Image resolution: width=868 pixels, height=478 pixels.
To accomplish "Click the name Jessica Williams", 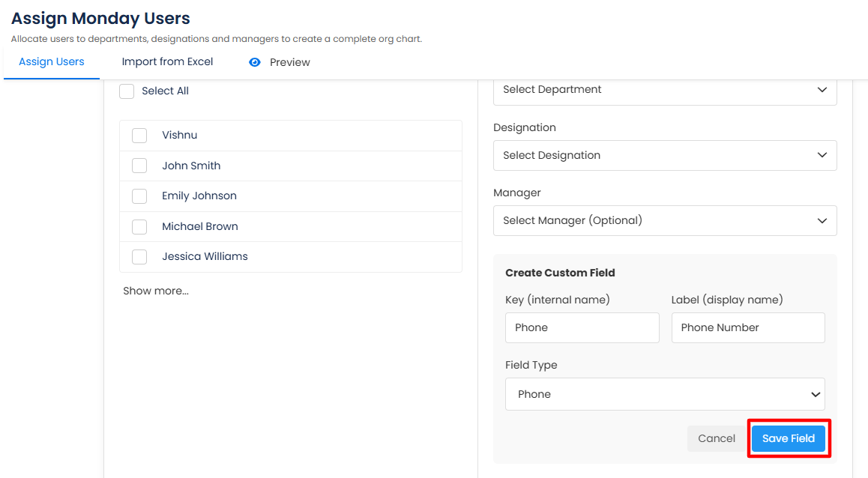I will pos(205,257).
